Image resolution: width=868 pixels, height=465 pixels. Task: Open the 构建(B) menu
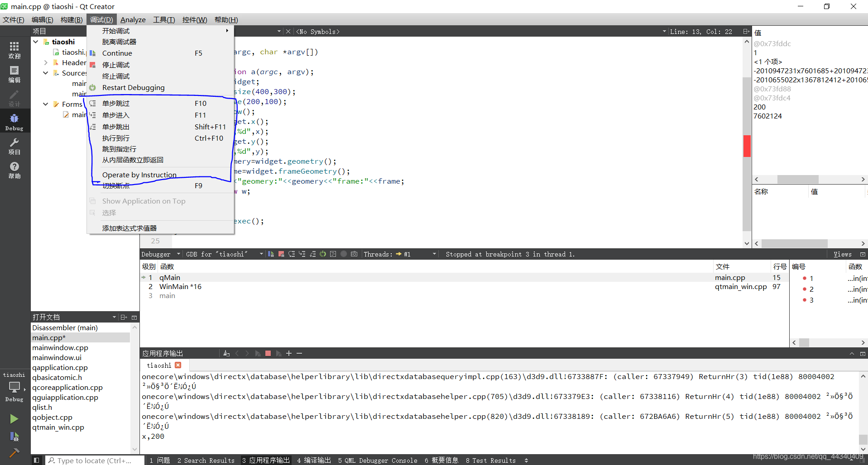point(72,19)
